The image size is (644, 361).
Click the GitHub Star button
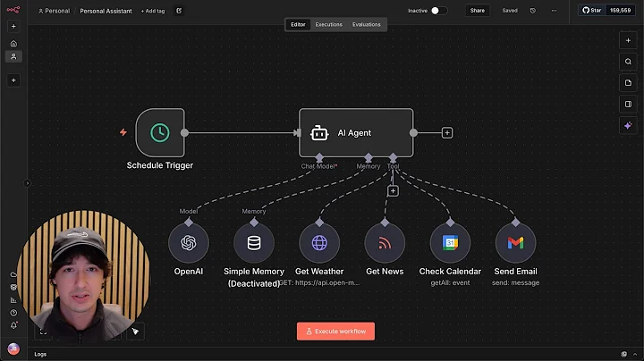click(592, 10)
